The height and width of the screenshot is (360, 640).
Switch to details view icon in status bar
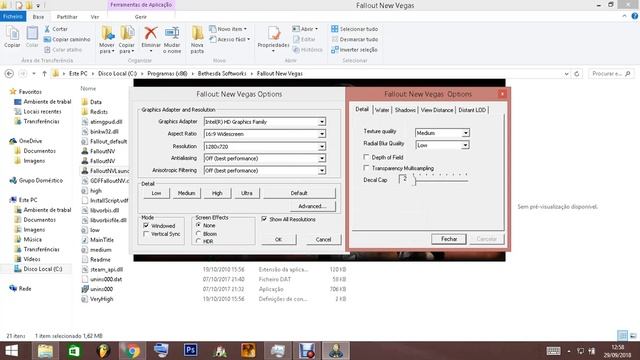(x=622, y=336)
